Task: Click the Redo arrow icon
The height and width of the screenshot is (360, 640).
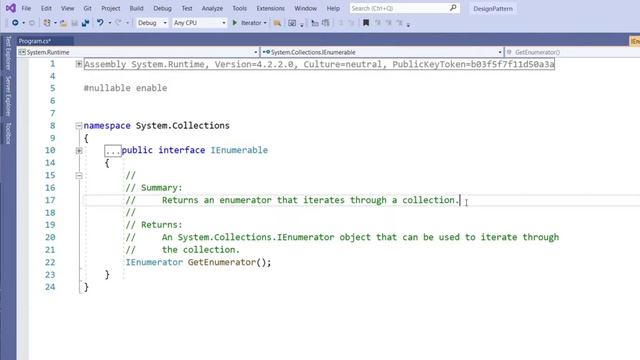Action: [x=118, y=23]
